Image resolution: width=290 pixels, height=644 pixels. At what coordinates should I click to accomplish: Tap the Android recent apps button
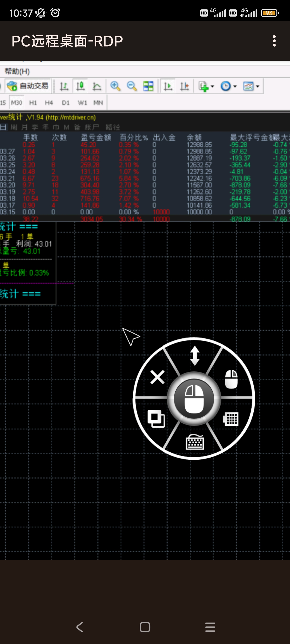pos(210,627)
